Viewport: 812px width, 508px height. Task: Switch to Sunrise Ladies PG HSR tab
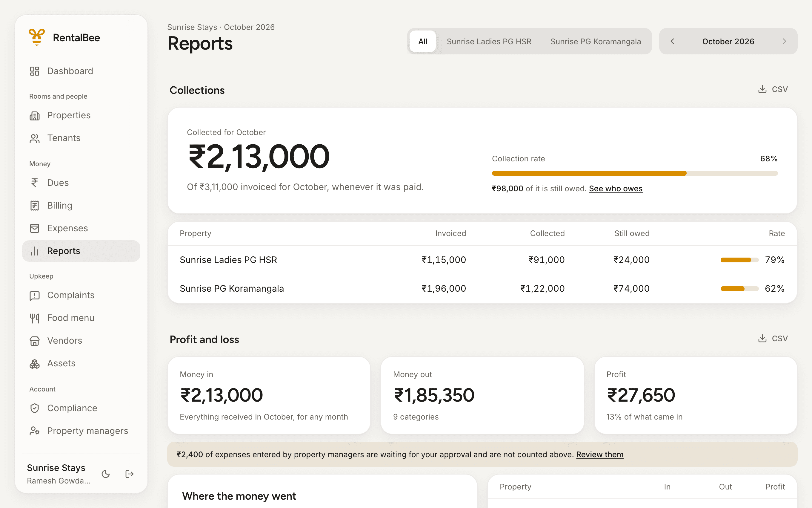click(489, 41)
